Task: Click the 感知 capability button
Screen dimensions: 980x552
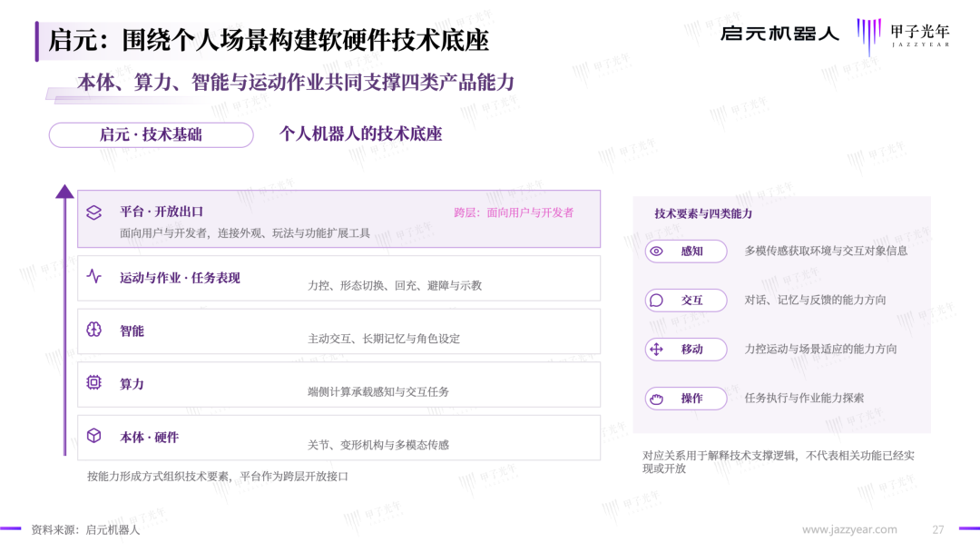Action: [x=686, y=251]
